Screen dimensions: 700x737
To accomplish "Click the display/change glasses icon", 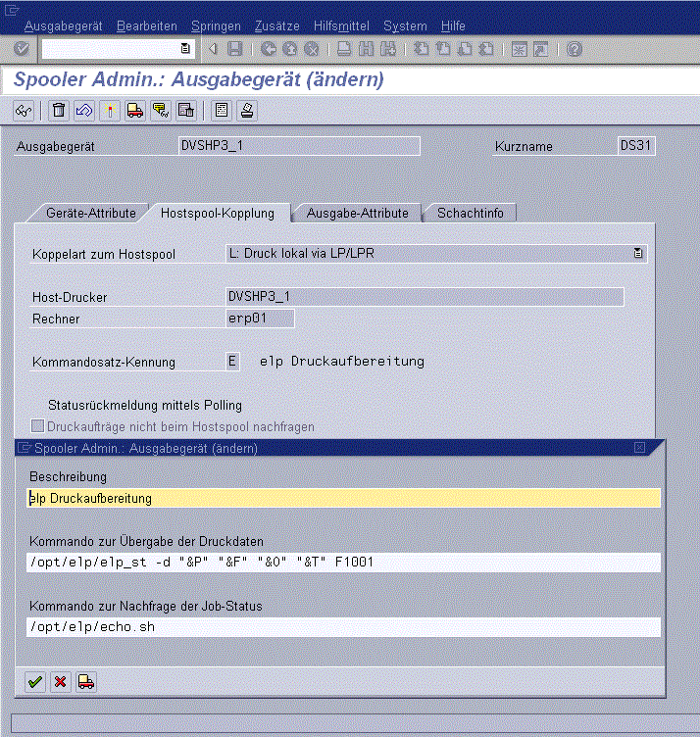I will tap(24, 111).
